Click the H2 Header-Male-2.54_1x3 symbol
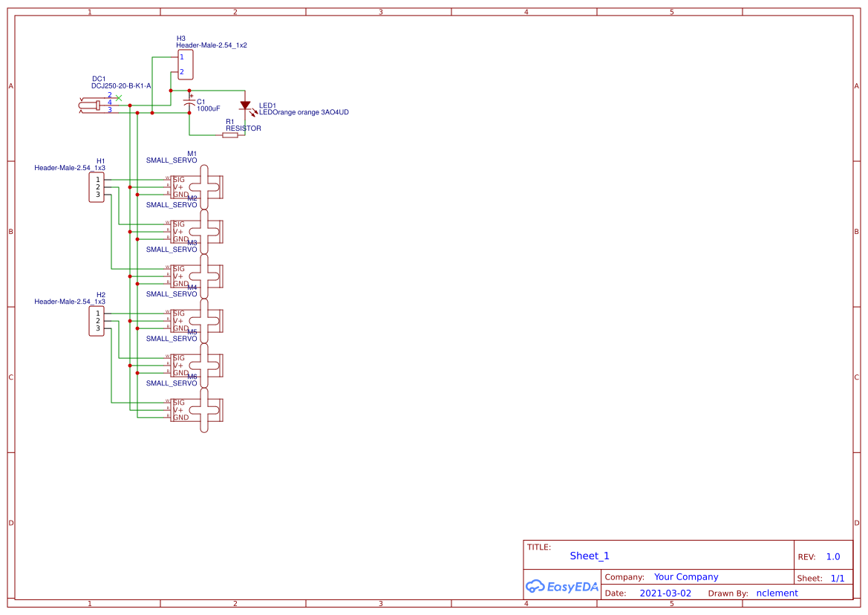 point(96,321)
